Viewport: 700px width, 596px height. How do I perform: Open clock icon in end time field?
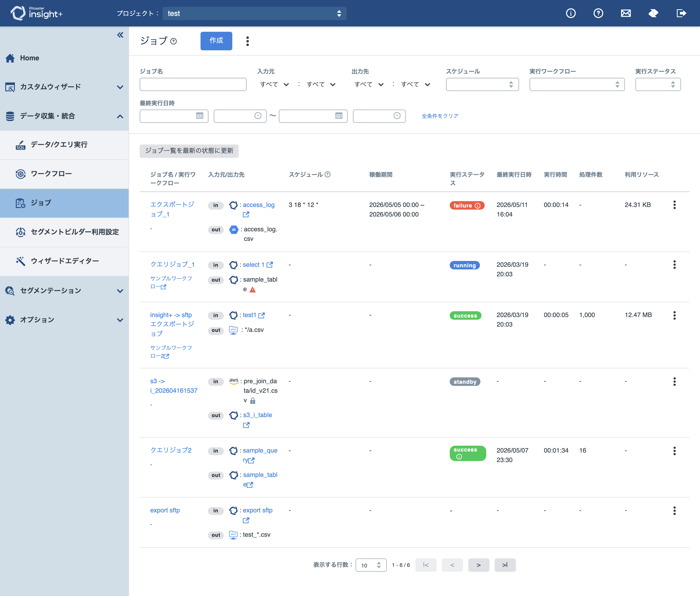click(397, 116)
